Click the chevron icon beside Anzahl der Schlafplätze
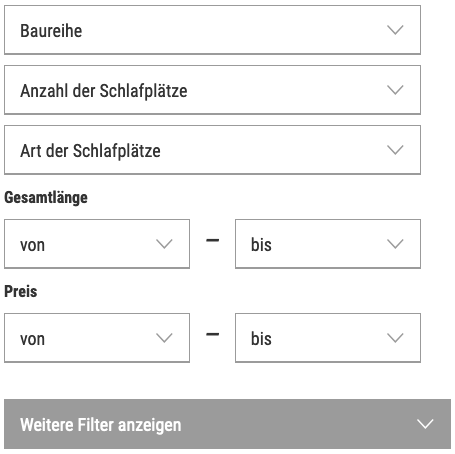 pyautogui.click(x=395, y=90)
